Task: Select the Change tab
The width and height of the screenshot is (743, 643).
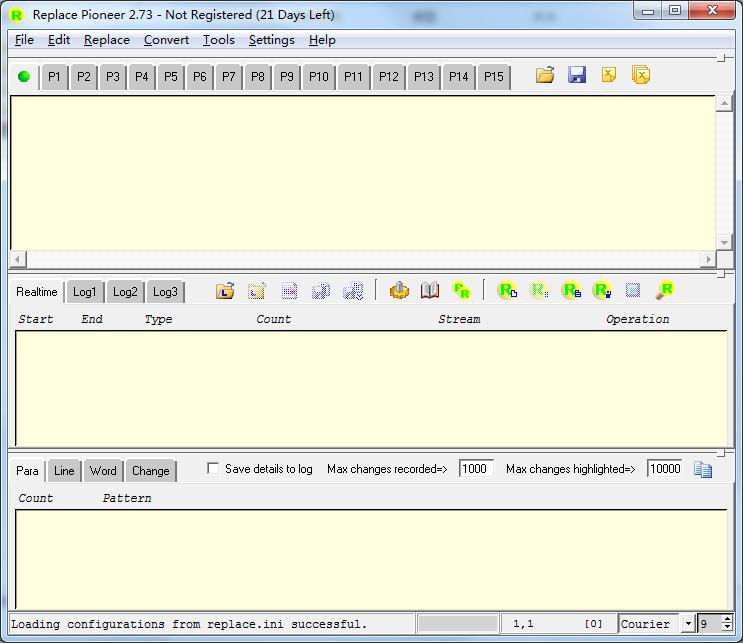Action: [x=150, y=471]
